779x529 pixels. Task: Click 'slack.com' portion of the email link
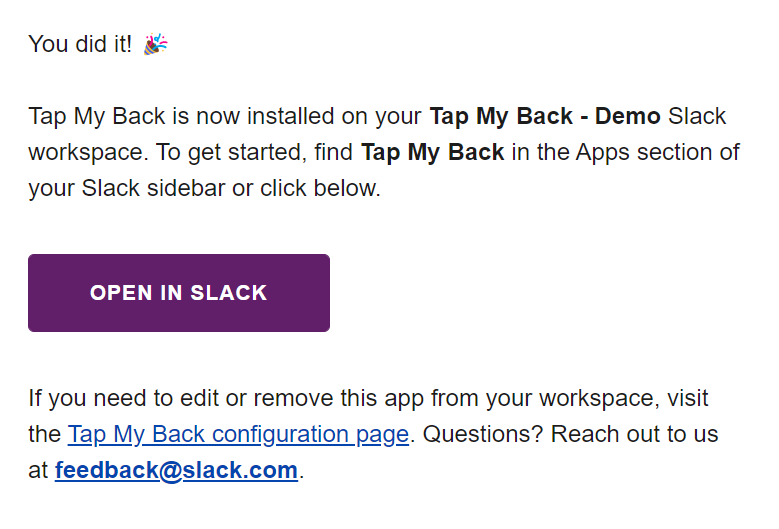pyautogui.click(x=240, y=470)
